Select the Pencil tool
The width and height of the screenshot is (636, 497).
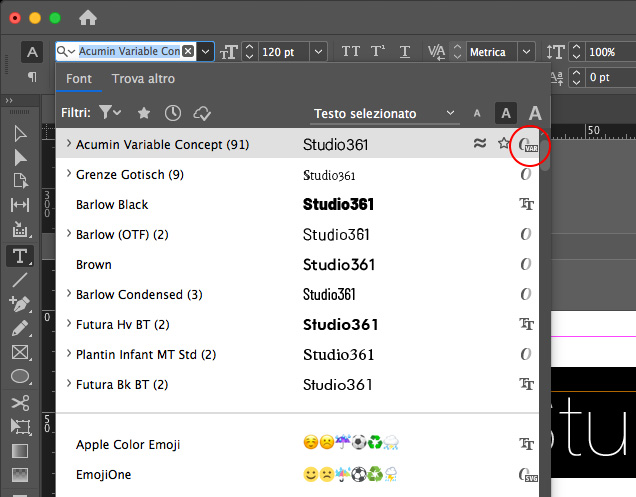pyautogui.click(x=20, y=328)
